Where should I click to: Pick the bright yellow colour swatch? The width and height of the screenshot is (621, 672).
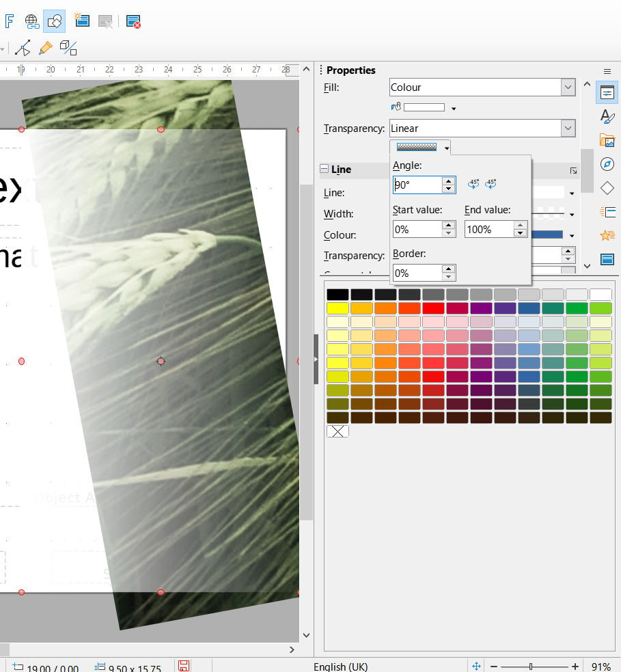click(337, 308)
